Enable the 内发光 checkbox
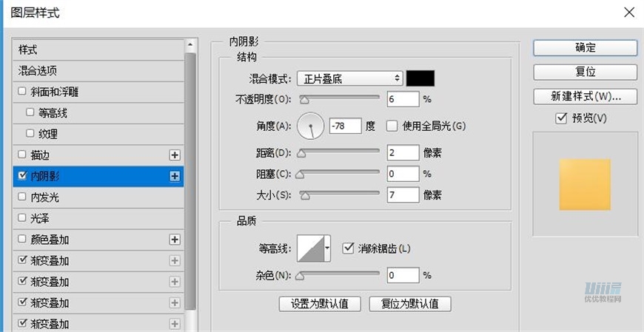644x332 pixels. coord(21,197)
